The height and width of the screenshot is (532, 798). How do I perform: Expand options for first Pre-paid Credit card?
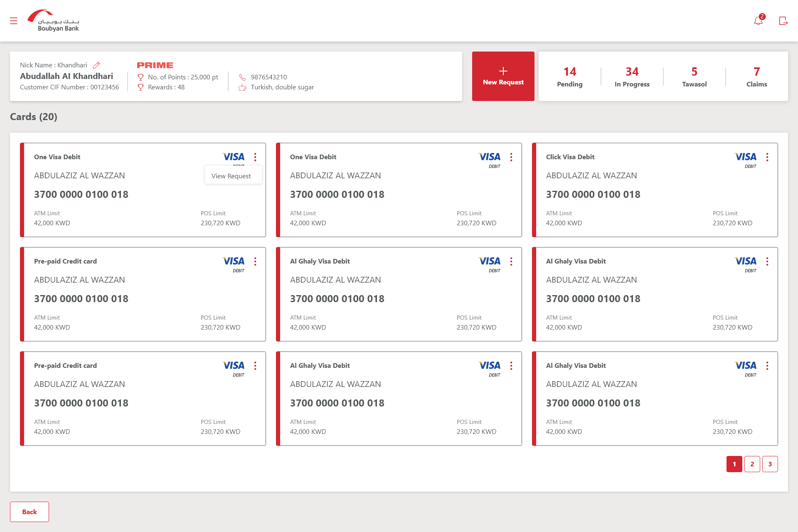255,261
